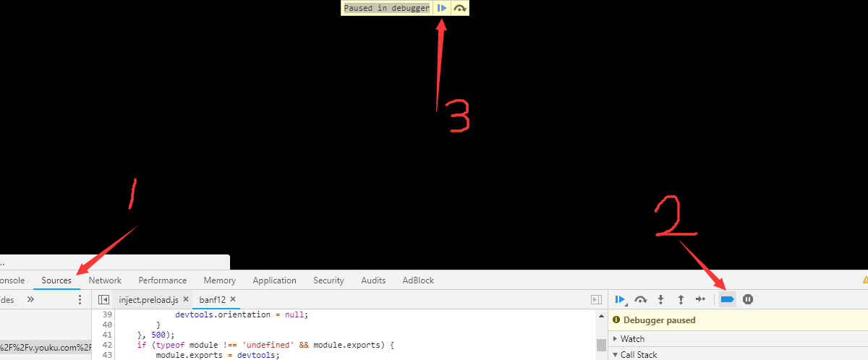Open the Security panel
This screenshot has width=868, height=360.
[x=328, y=280]
